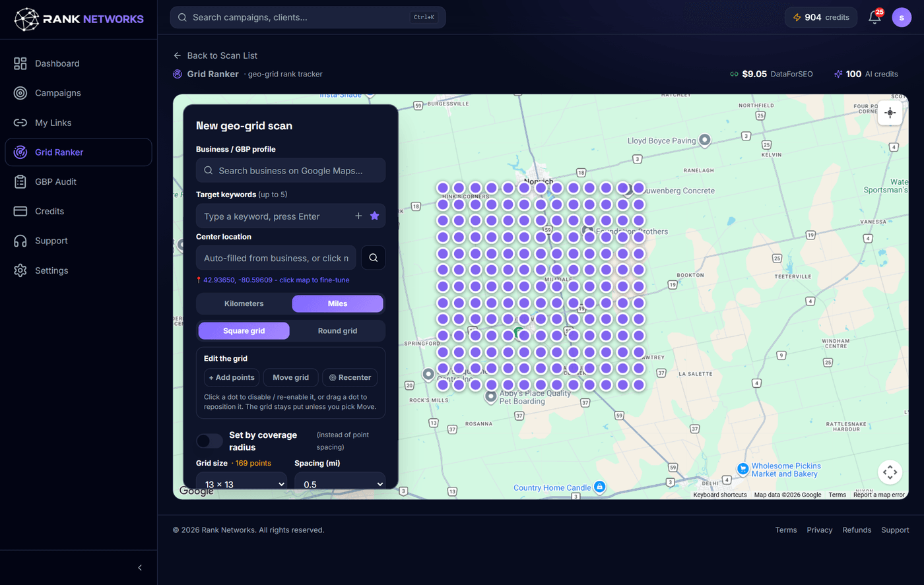Viewport: 924px width, 585px height.
Task: Click the Settings gear icon
Action: pyautogui.click(x=20, y=270)
